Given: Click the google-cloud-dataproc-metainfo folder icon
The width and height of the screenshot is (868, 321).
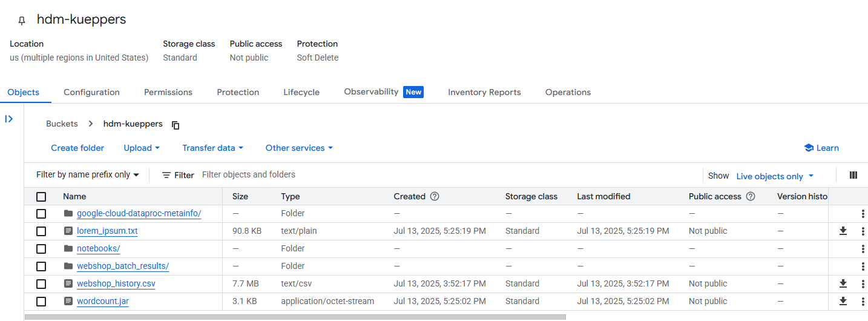Looking at the screenshot, I should point(68,213).
